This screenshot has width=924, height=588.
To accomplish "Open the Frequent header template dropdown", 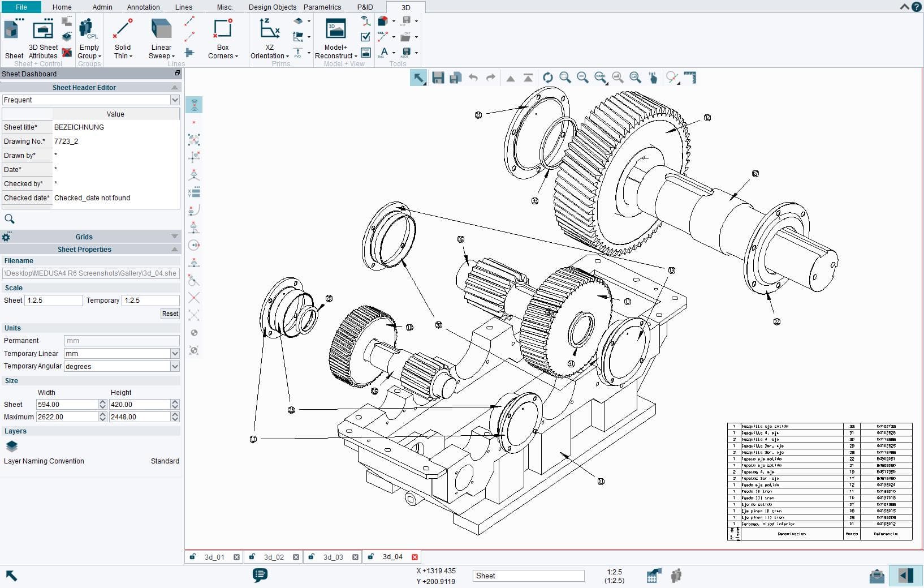I will click(x=174, y=100).
